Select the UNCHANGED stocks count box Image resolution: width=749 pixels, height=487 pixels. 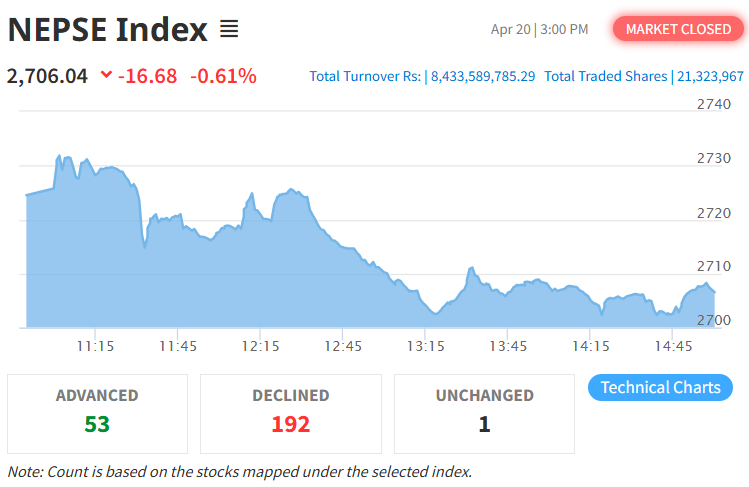(484, 413)
